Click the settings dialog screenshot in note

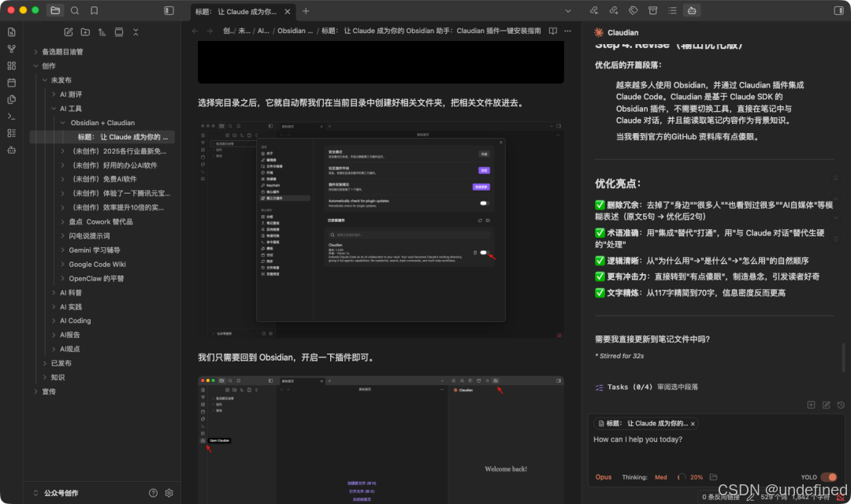381,229
